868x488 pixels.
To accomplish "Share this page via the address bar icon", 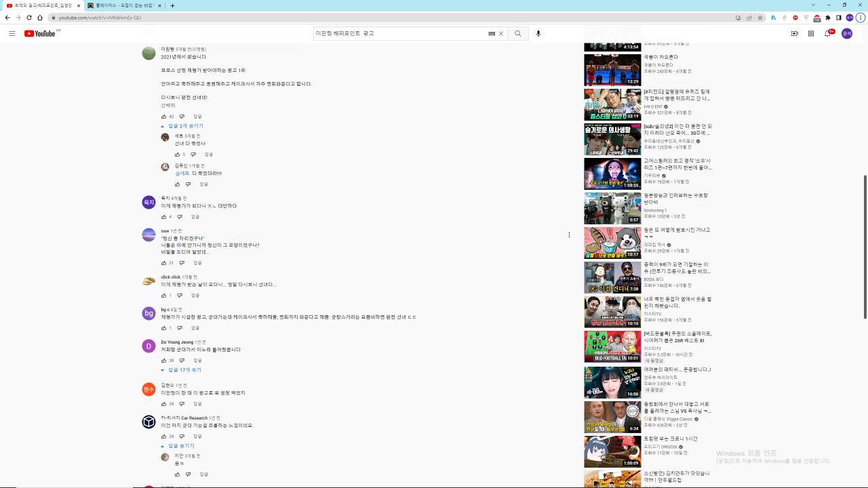I will point(749,18).
